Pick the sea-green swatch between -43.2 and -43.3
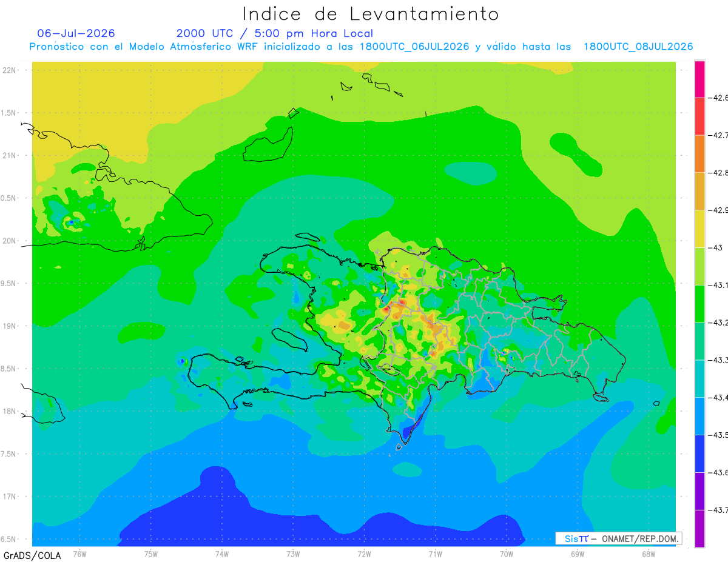 pos(699,341)
